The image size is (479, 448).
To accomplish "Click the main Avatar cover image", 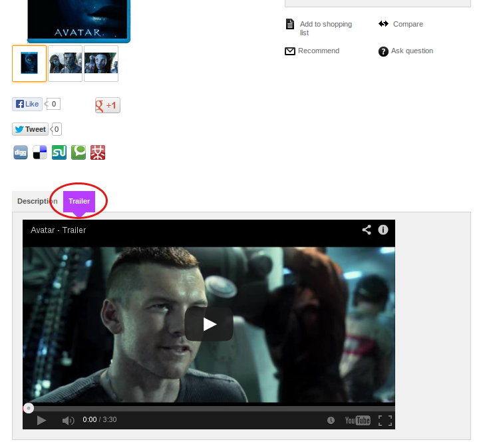I will (x=79, y=20).
